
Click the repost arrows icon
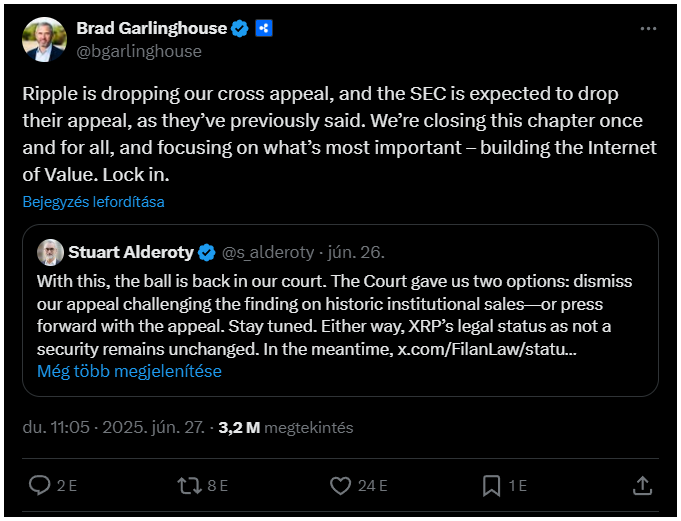pyautogui.click(x=189, y=485)
